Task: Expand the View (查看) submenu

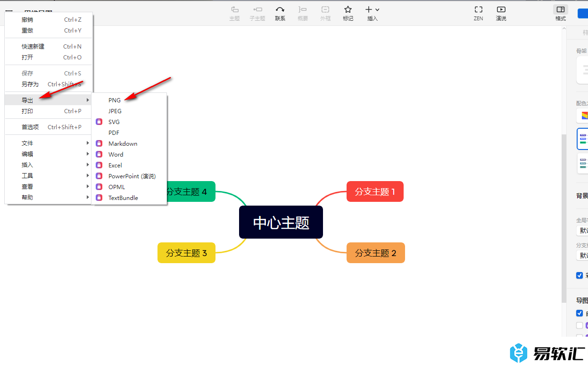Action: tap(49, 186)
